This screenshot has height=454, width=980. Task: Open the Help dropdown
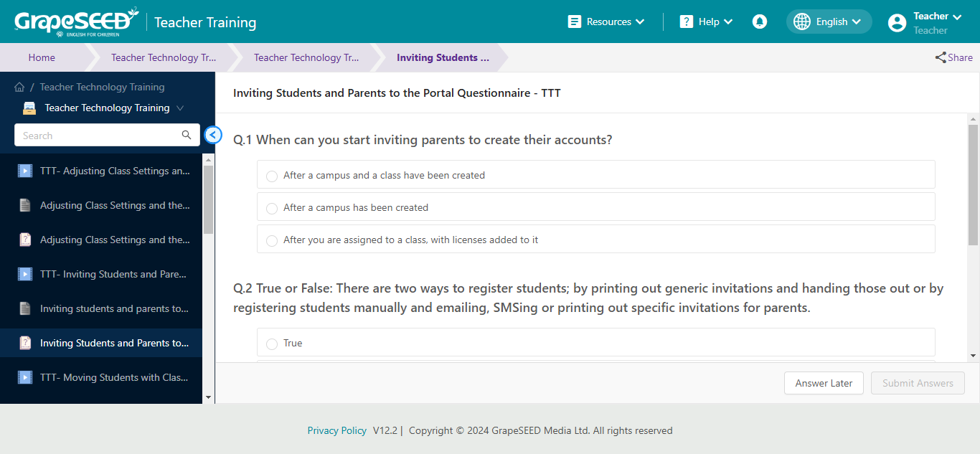pyautogui.click(x=707, y=22)
